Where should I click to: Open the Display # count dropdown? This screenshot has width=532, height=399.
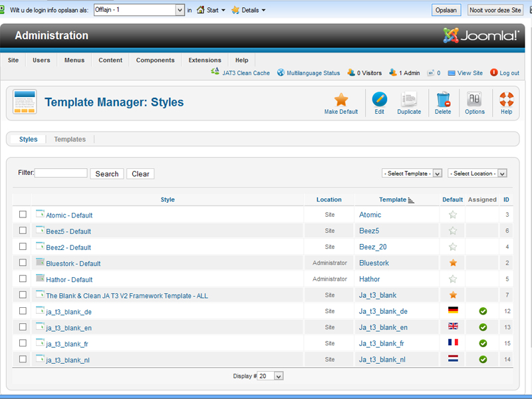coord(271,376)
